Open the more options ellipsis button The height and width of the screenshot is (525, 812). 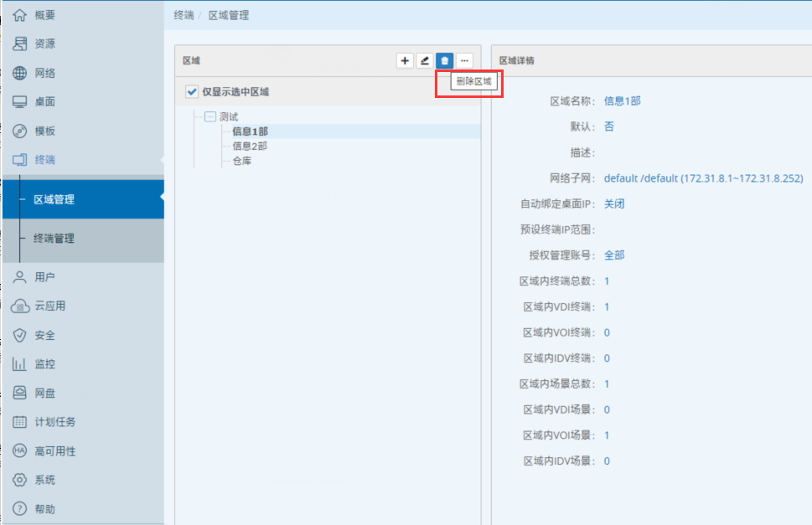(x=464, y=60)
